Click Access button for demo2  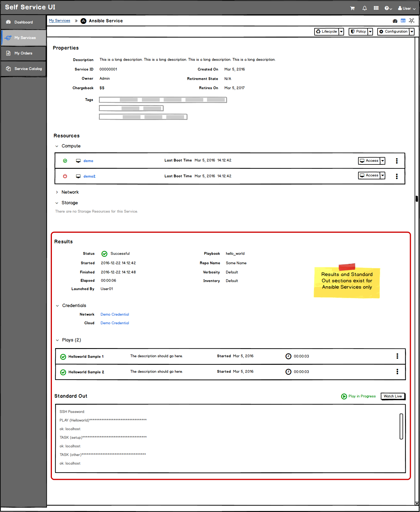coord(369,175)
